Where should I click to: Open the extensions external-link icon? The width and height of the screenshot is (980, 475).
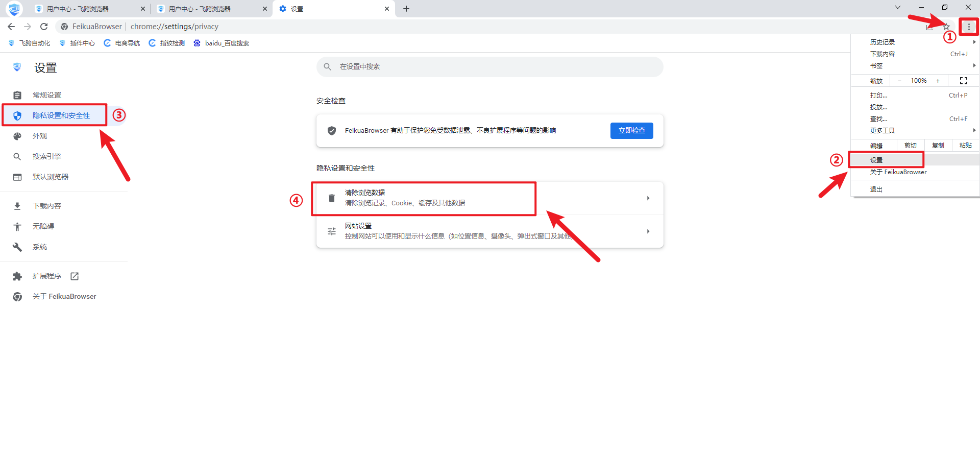tap(75, 276)
